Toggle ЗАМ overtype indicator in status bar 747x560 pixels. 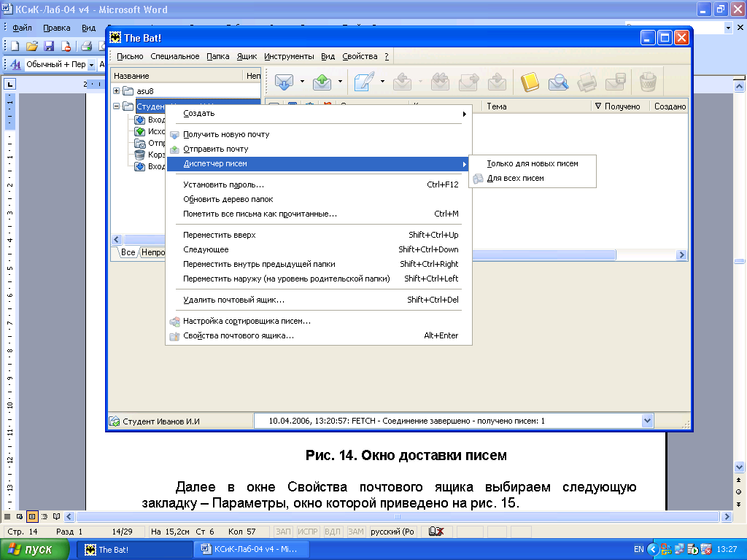pyautogui.click(x=355, y=532)
